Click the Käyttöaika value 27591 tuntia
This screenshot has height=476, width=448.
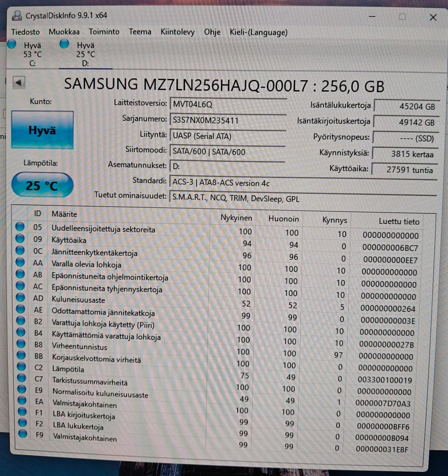pyautogui.click(x=405, y=170)
